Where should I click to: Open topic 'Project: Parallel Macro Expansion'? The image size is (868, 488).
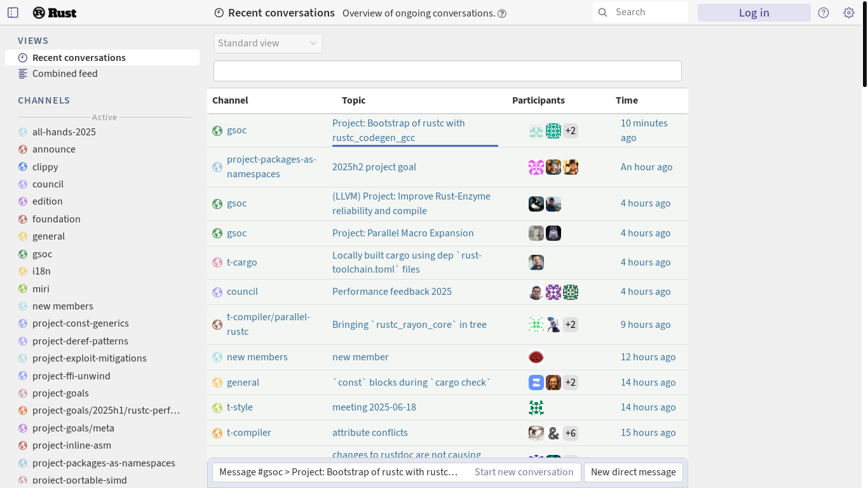click(x=403, y=233)
